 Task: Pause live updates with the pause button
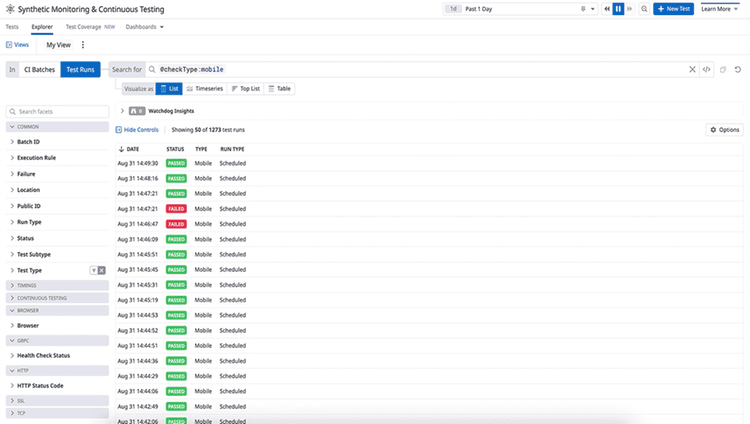coord(618,9)
